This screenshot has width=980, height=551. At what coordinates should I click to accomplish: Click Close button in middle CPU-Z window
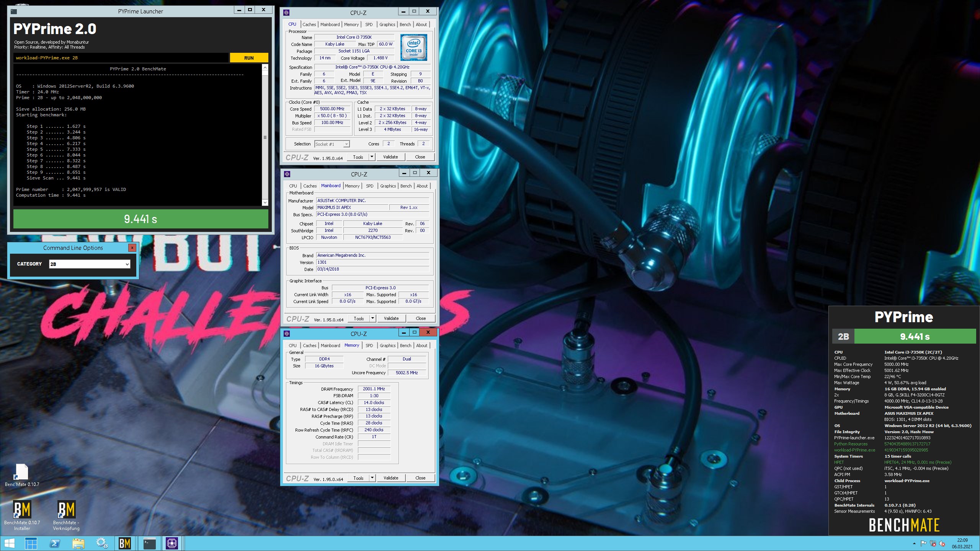421,318
